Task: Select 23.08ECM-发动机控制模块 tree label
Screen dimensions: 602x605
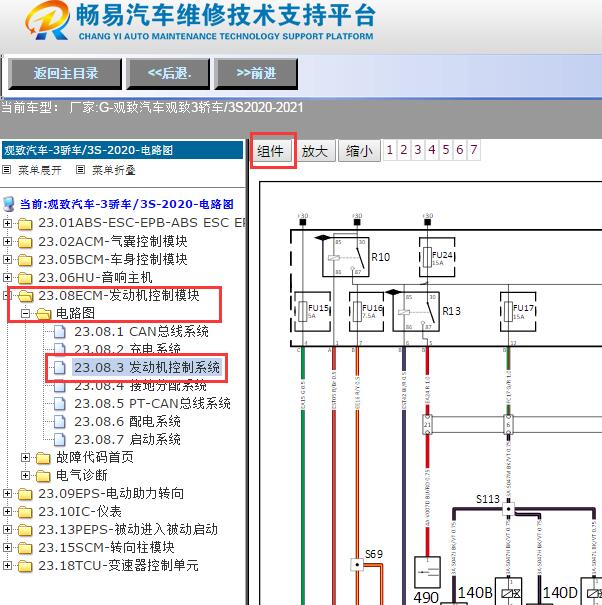Action: pos(119,296)
